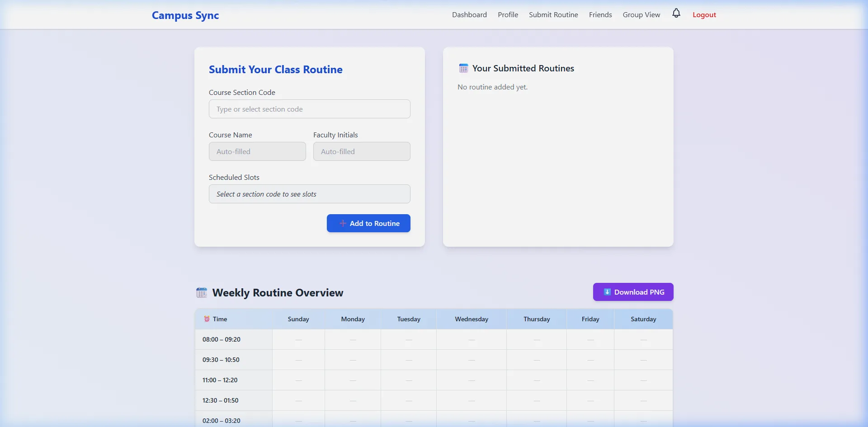This screenshot has width=868, height=427.
Task: Open the Campus Sync home logo
Action: point(185,15)
